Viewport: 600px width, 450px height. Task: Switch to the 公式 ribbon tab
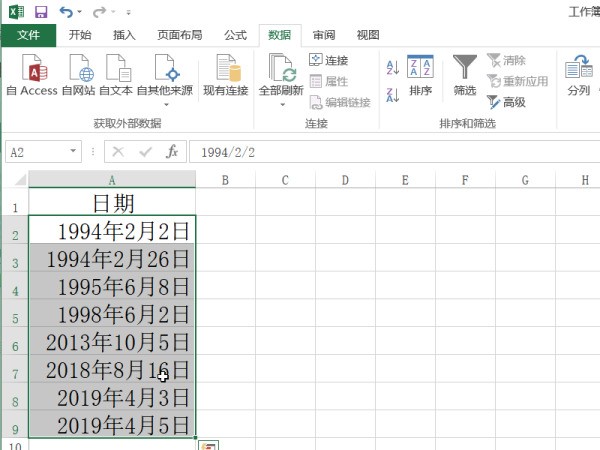(x=236, y=35)
